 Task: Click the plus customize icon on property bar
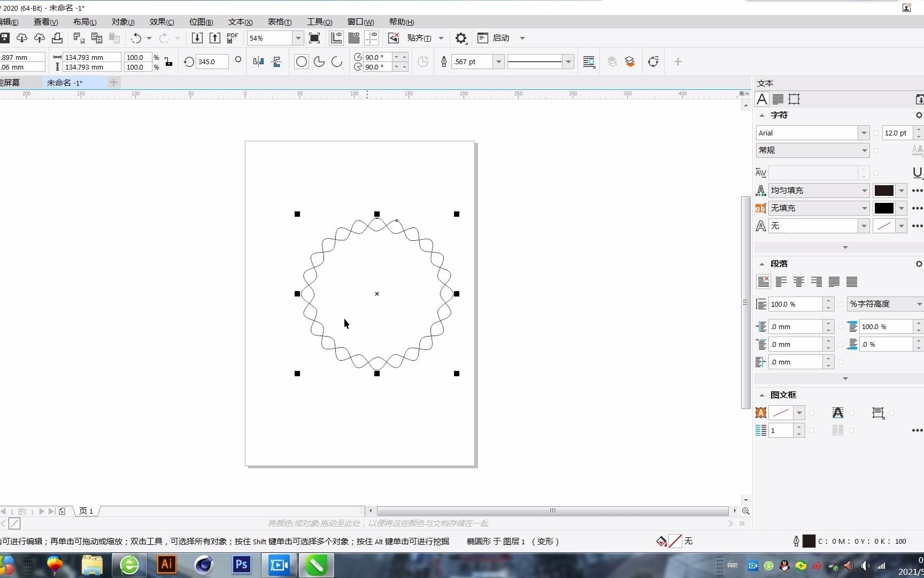click(677, 62)
